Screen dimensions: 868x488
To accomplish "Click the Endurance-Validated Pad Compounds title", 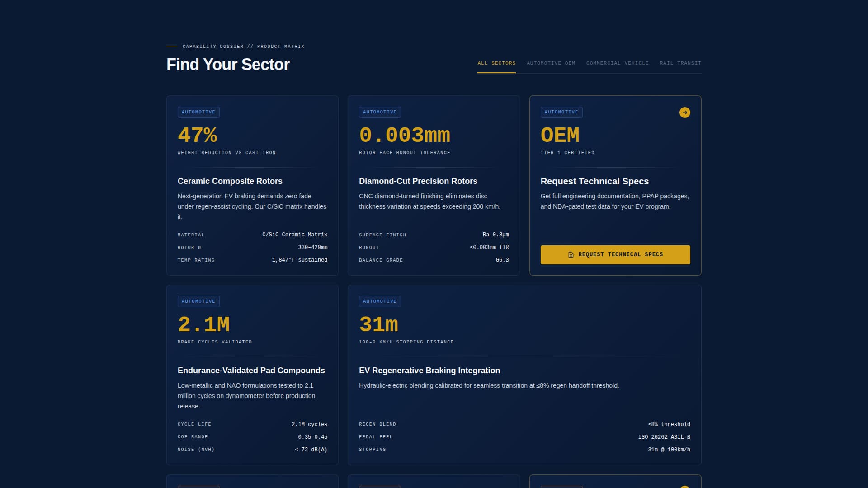I will (251, 371).
